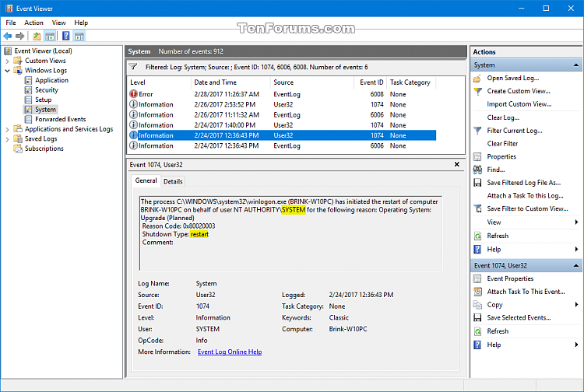Open Help submenu arrow under System actions

coord(576,249)
